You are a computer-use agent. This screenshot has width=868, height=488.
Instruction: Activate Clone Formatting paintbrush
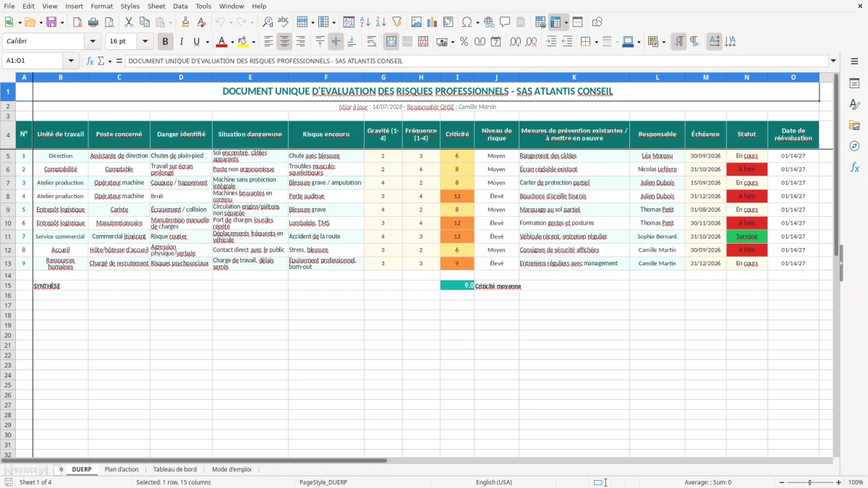click(x=186, y=22)
